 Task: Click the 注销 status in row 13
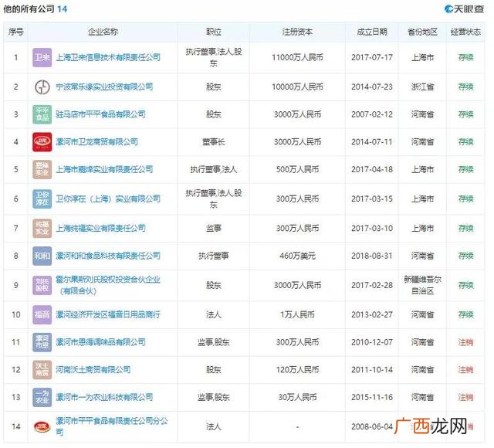click(465, 397)
